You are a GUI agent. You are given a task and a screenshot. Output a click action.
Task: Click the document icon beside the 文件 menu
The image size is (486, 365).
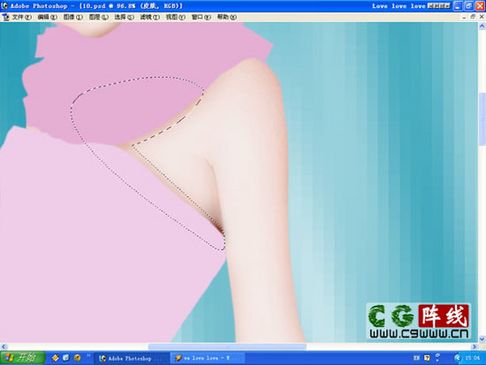point(5,17)
